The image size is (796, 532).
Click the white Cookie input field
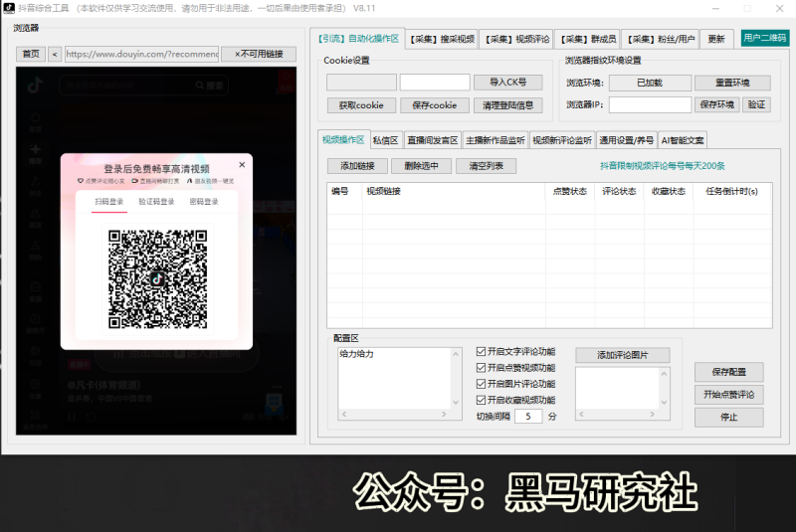click(x=435, y=83)
